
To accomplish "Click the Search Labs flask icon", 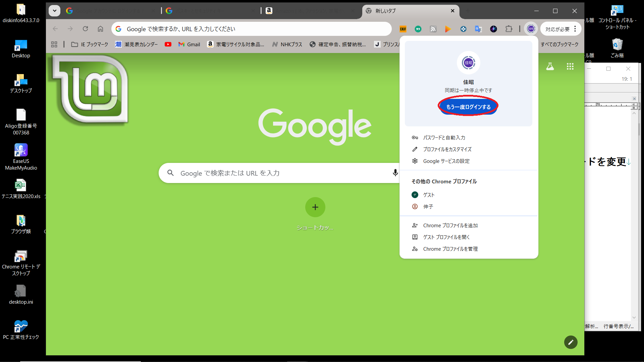I will 550,66.
